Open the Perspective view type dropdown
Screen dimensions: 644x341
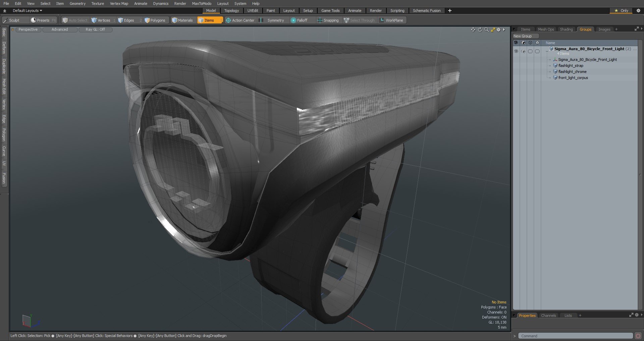[x=28, y=30]
